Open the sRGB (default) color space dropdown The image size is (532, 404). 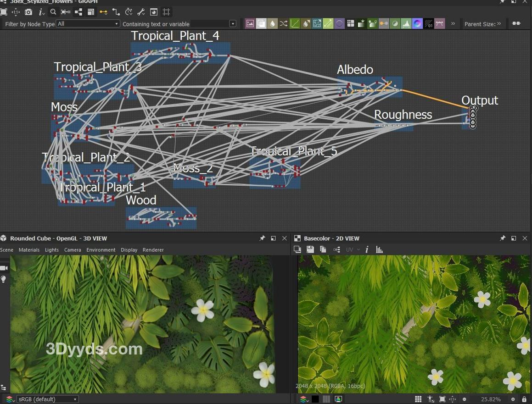point(47,399)
